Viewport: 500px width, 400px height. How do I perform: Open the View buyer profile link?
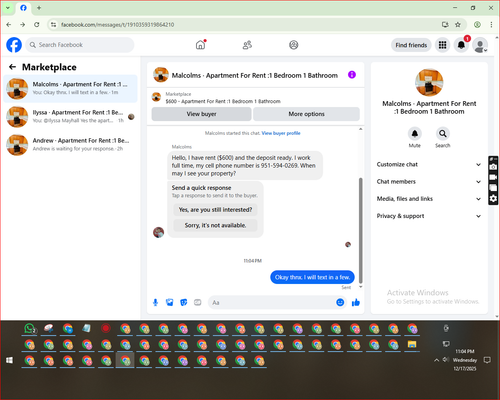tap(281, 133)
